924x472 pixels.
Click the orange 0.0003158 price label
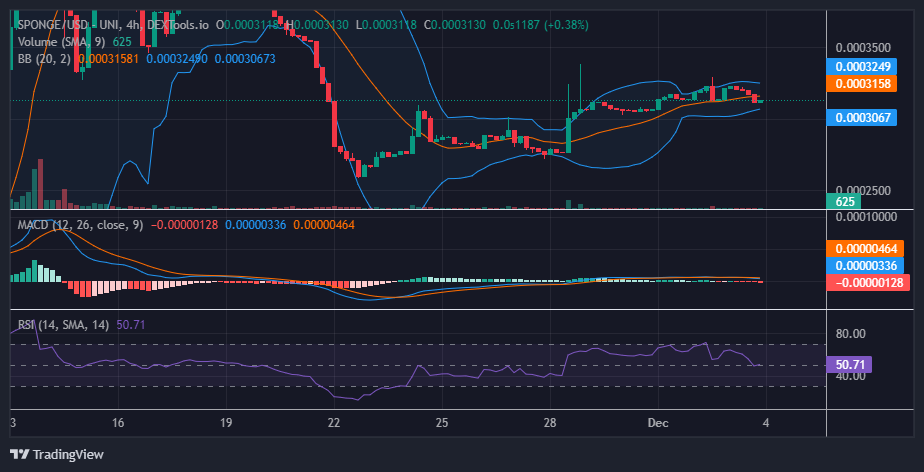click(862, 83)
